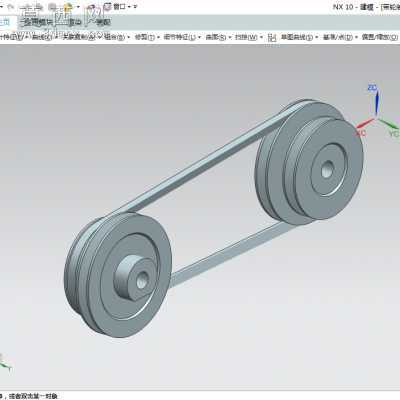Open the 偏置/缩放(O) offset/scale menu
Screen dimensions: 400x400
click(x=380, y=37)
